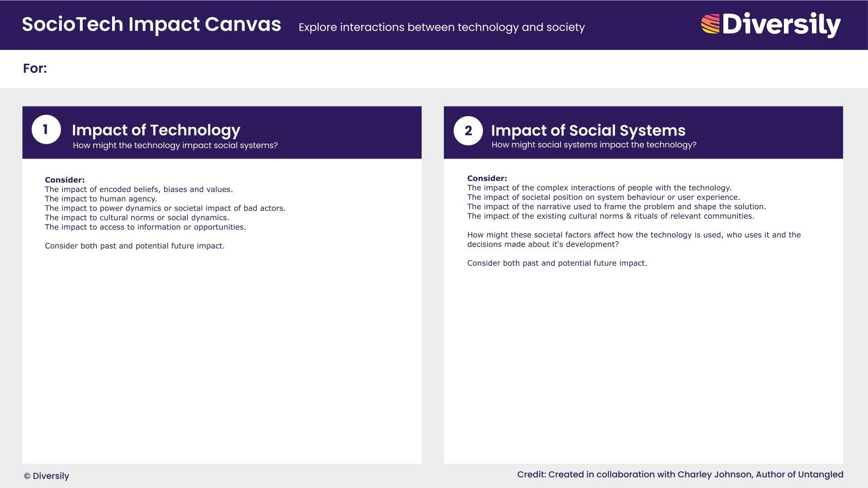Click the Impact of Technology heading
The height and width of the screenshot is (488, 868).
click(x=156, y=130)
